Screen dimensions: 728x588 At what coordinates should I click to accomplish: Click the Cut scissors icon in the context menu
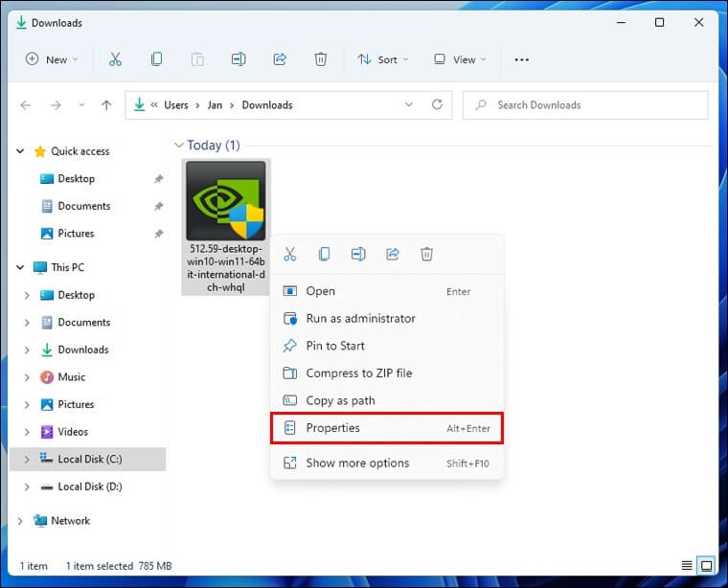pyautogui.click(x=289, y=254)
